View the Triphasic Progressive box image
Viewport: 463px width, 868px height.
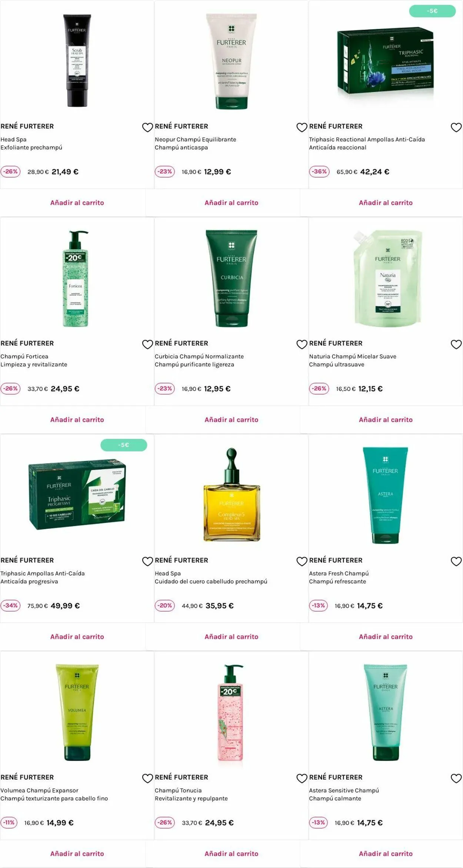point(77,494)
